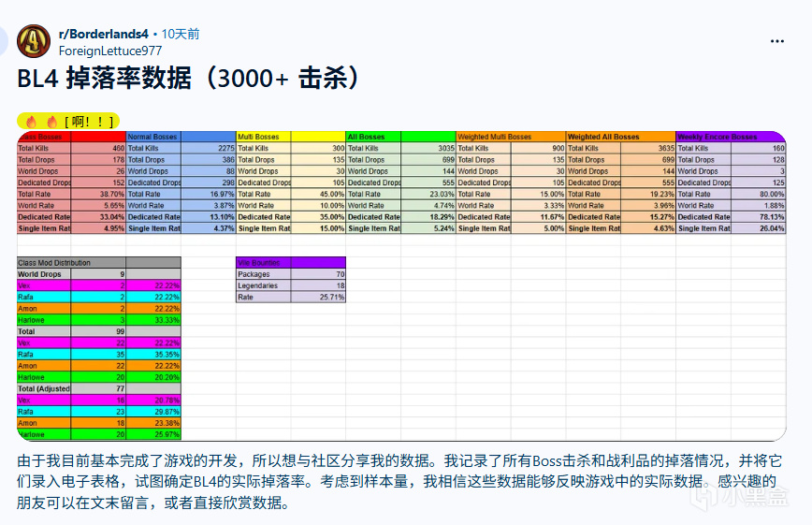The height and width of the screenshot is (525, 812).
Task: Select the 5.24% single item rate cell
Action: [428, 228]
